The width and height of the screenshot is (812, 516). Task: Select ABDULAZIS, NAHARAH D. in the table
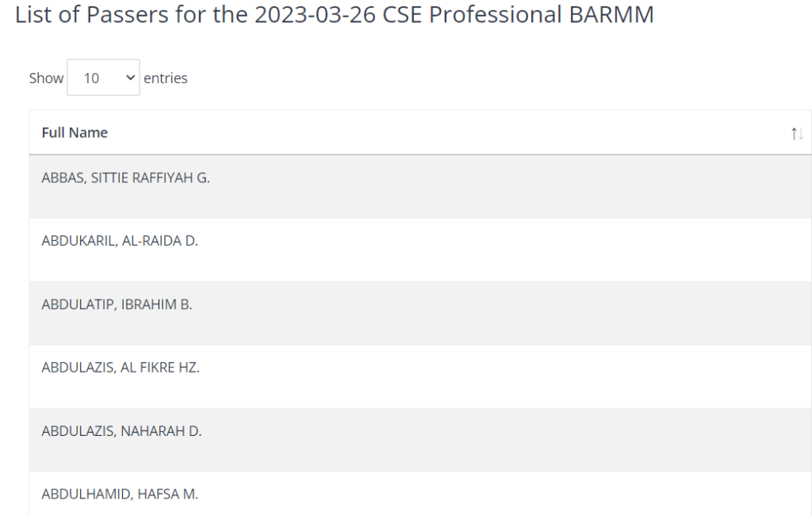coord(121,430)
